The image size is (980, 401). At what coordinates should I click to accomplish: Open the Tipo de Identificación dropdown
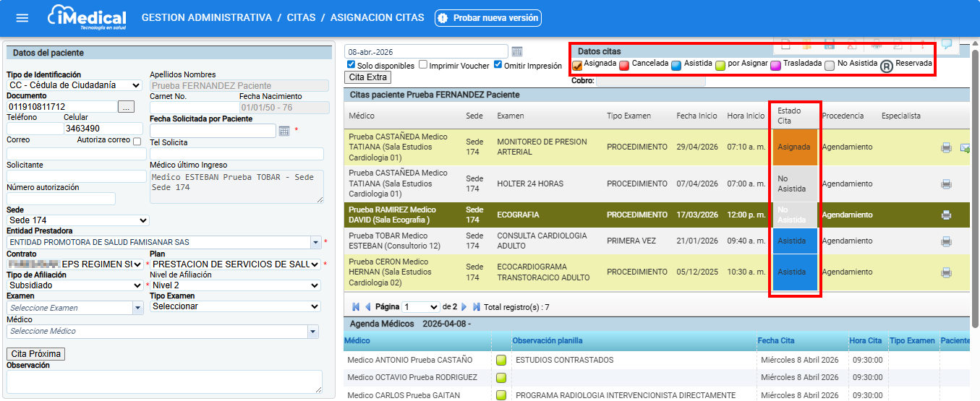tap(74, 85)
